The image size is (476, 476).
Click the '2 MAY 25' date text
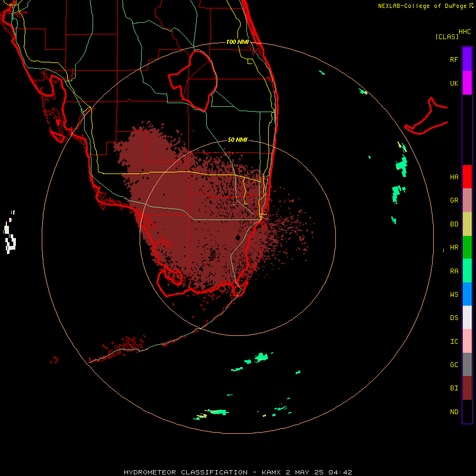[305, 472]
